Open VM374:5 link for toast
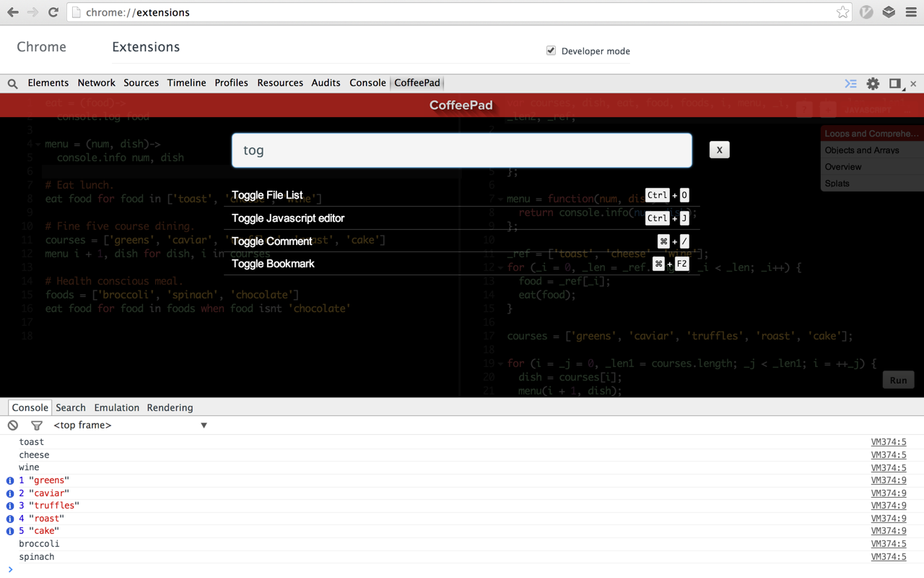The image size is (924, 578). 888,442
